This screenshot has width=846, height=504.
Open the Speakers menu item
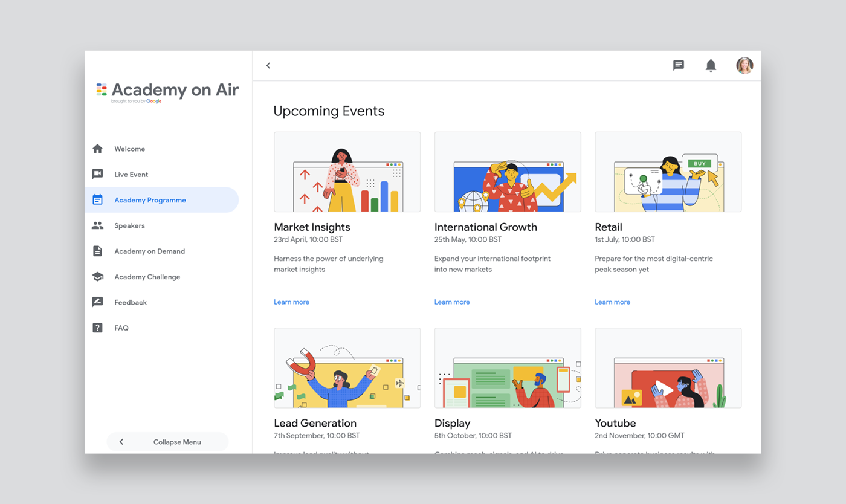pyautogui.click(x=162, y=225)
